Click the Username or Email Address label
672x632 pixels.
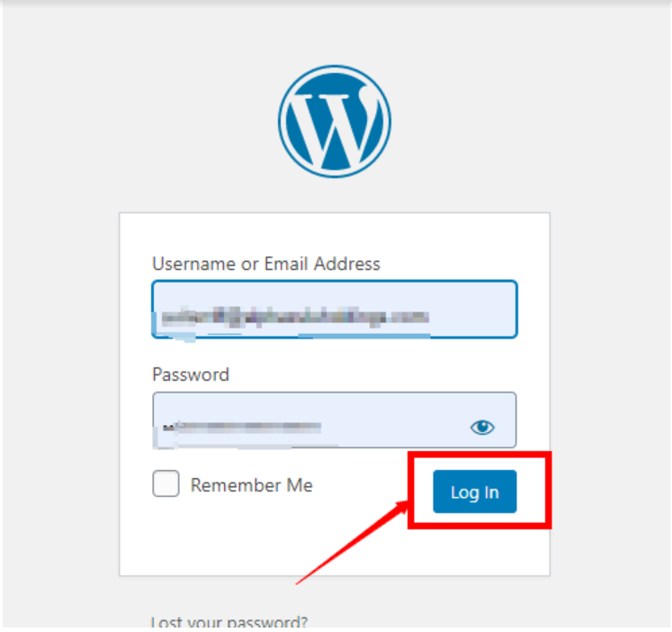click(x=266, y=264)
